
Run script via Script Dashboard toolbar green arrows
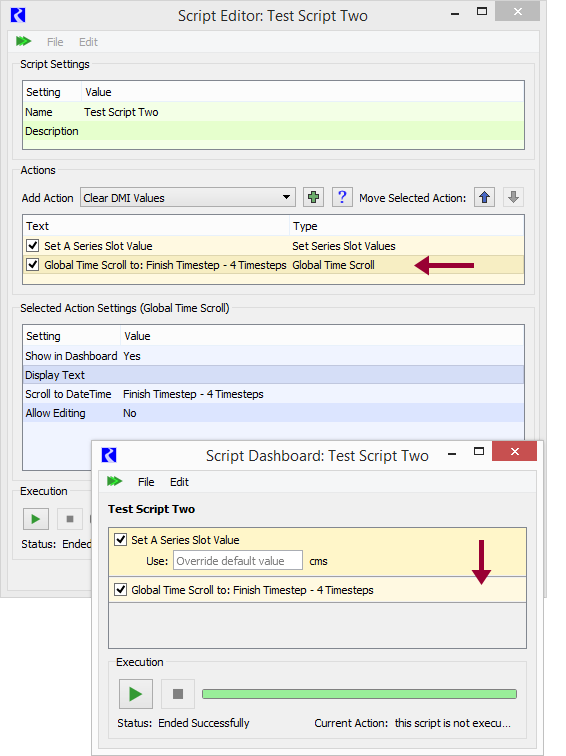tap(114, 481)
